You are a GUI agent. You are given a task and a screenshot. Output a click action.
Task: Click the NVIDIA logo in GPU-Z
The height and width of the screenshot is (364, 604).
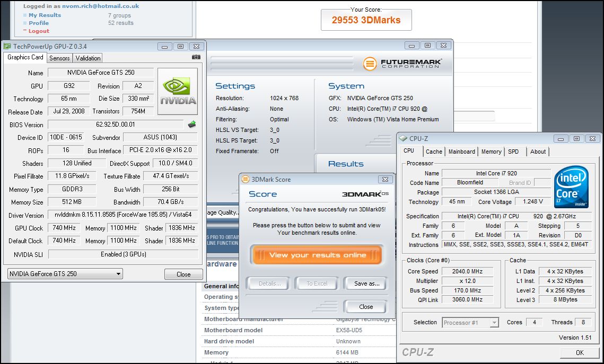point(178,92)
